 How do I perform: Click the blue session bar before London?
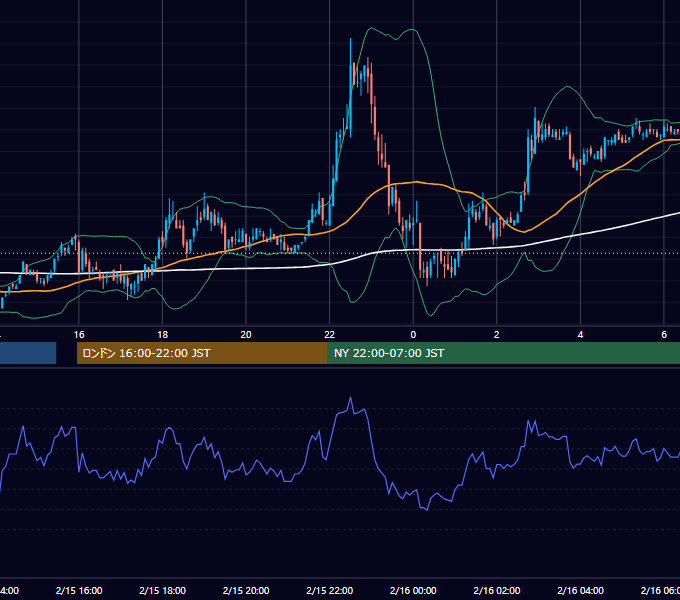28,353
